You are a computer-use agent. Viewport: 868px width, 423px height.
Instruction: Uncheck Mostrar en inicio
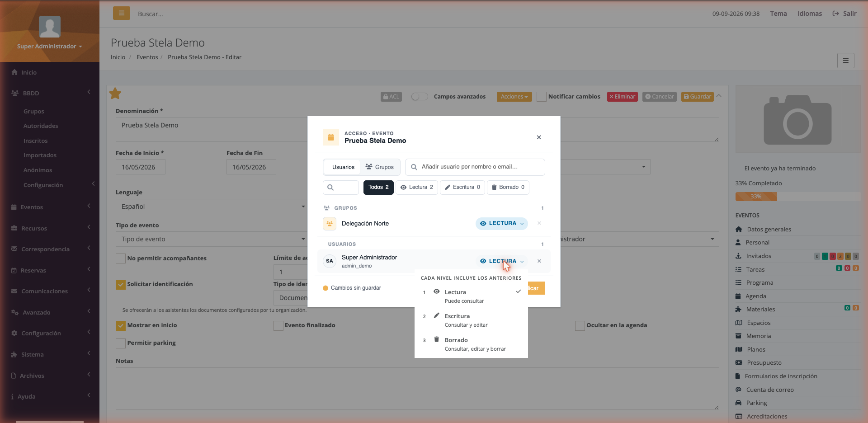pyautogui.click(x=121, y=325)
